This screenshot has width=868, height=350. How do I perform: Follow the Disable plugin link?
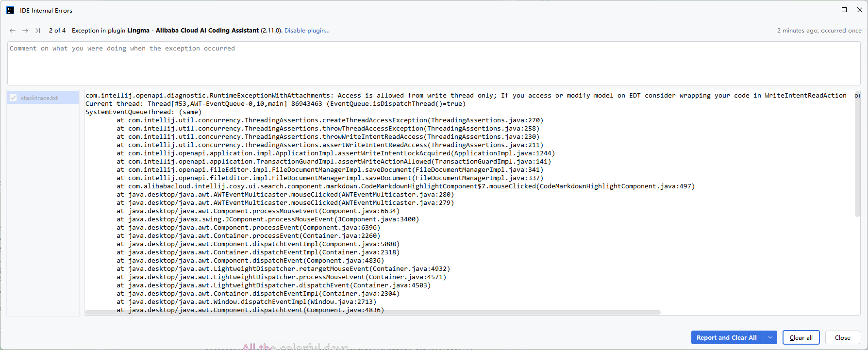307,31
